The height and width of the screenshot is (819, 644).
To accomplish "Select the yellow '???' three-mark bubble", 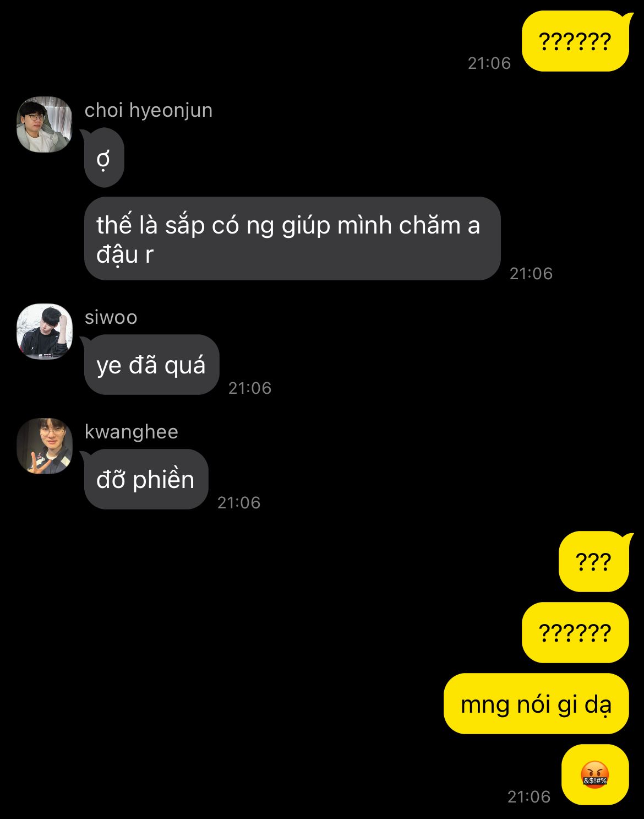I will point(594,562).
